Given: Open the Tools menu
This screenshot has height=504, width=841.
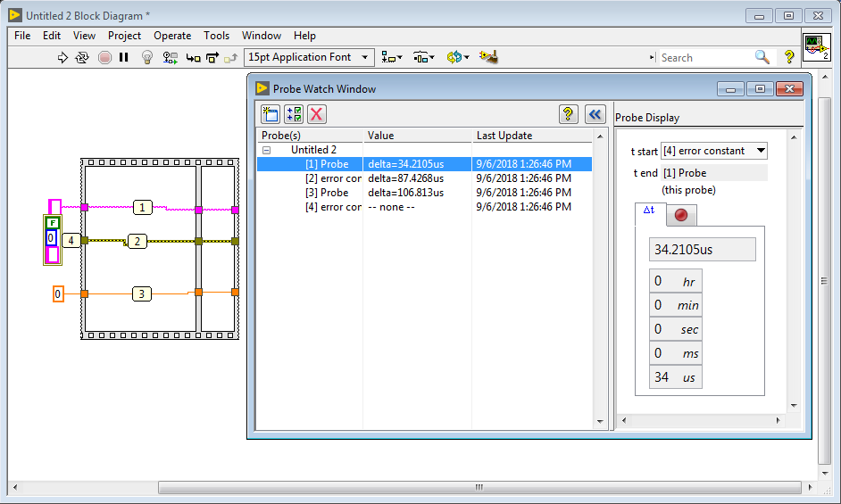Looking at the screenshot, I should click(x=216, y=36).
